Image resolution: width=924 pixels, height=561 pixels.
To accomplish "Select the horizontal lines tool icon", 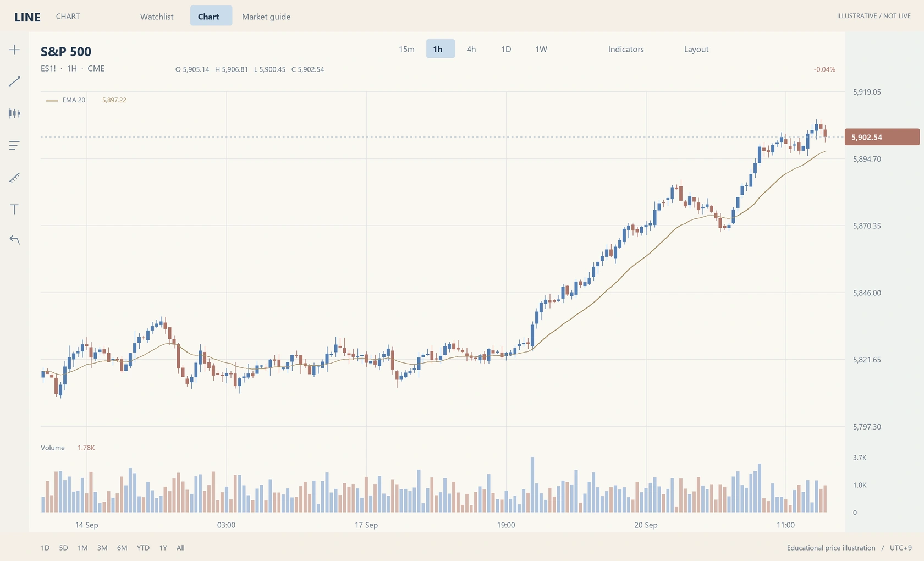I will point(14,145).
